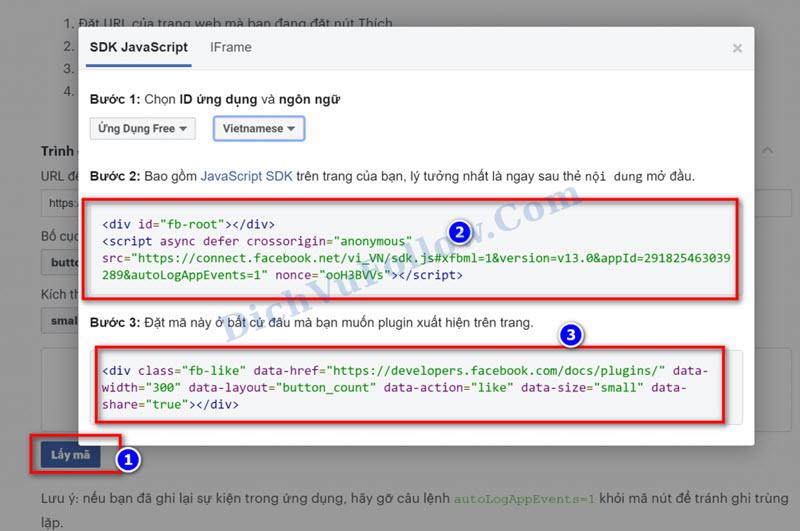
Task: Click the blue number 3 badge
Action: [x=571, y=336]
